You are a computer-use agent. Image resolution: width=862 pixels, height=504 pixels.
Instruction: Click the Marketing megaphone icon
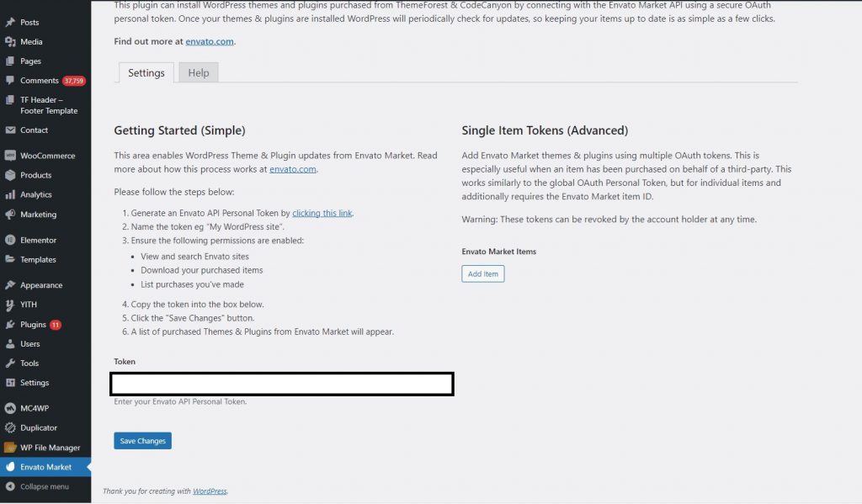click(10, 215)
